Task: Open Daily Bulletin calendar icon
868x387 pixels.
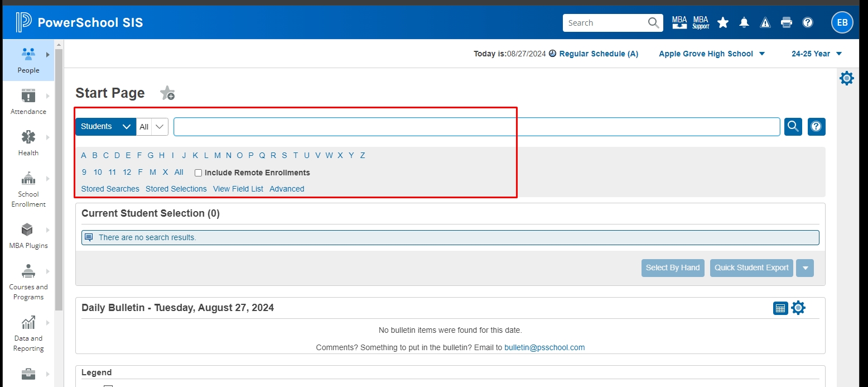Action: [780, 308]
